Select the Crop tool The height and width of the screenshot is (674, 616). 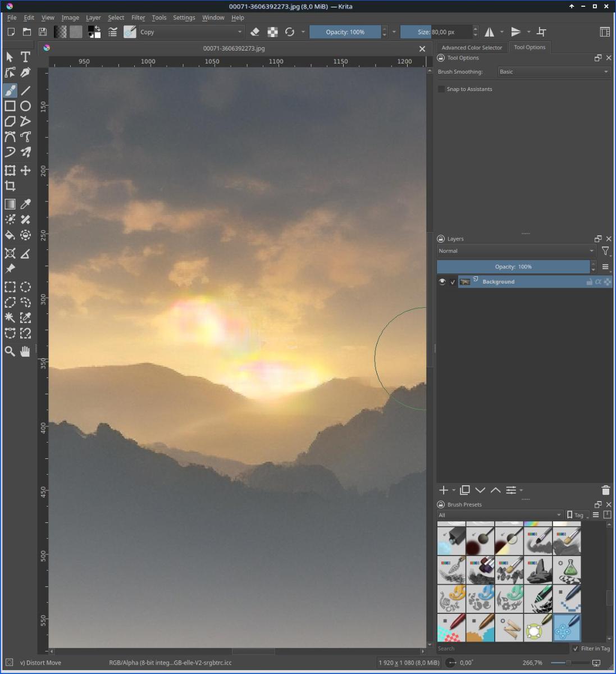(x=10, y=186)
